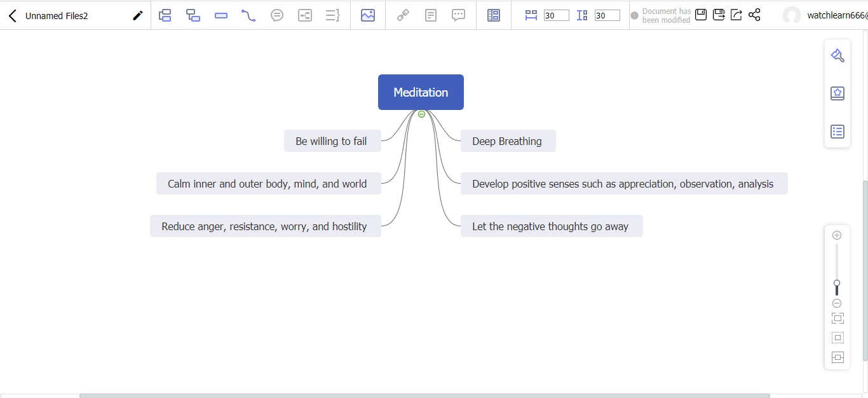Screen dimensions: 868x398
Task: Select the relationship line tool
Action: 248,15
